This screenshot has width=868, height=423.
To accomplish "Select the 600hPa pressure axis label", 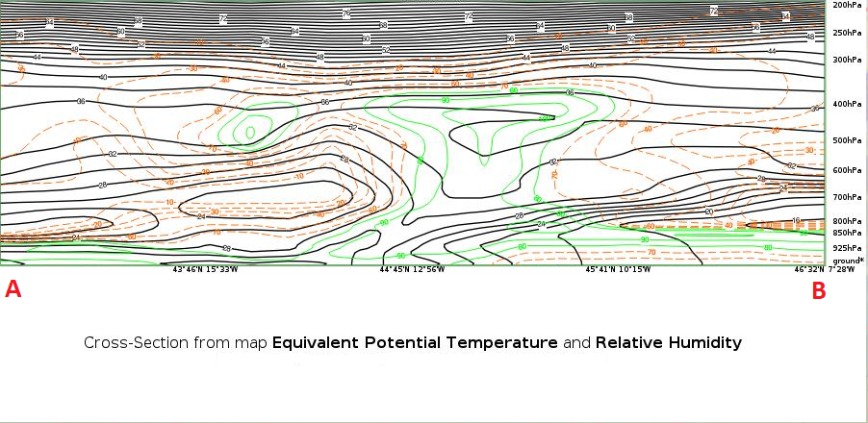I will [846, 170].
